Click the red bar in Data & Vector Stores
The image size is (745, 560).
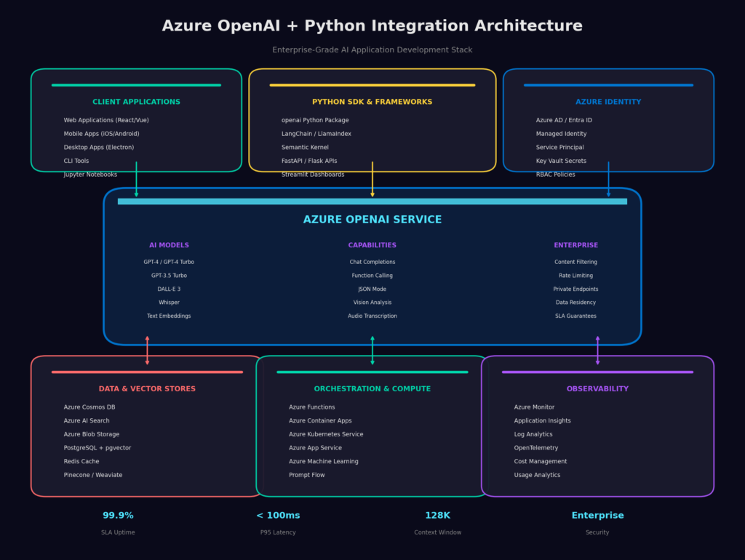pyautogui.click(x=147, y=372)
